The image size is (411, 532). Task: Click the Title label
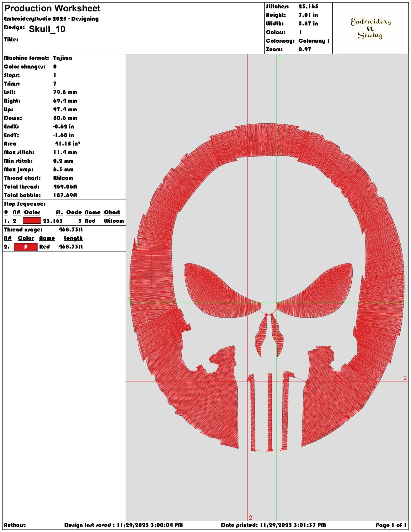click(x=11, y=39)
